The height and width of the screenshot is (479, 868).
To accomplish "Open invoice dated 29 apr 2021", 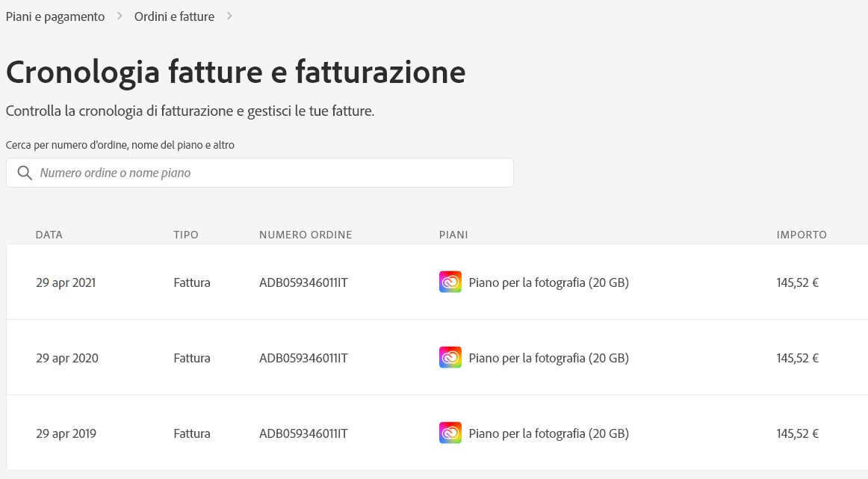I will pos(437,282).
